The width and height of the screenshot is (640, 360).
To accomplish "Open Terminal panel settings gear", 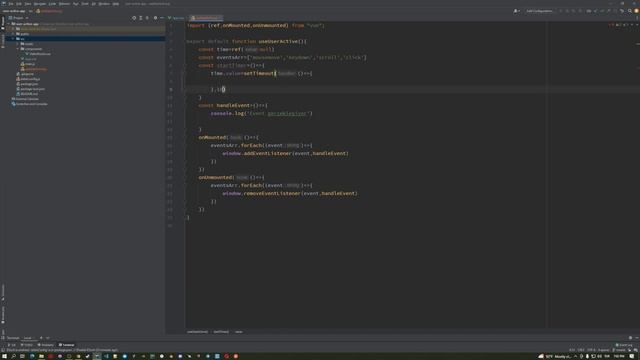I will (630, 338).
